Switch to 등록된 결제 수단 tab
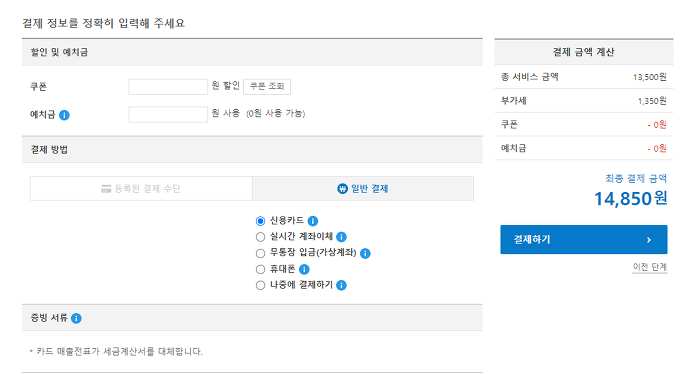The height and width of the screenshot is (374, 700). pyautogui.click(x=141, y=189)
